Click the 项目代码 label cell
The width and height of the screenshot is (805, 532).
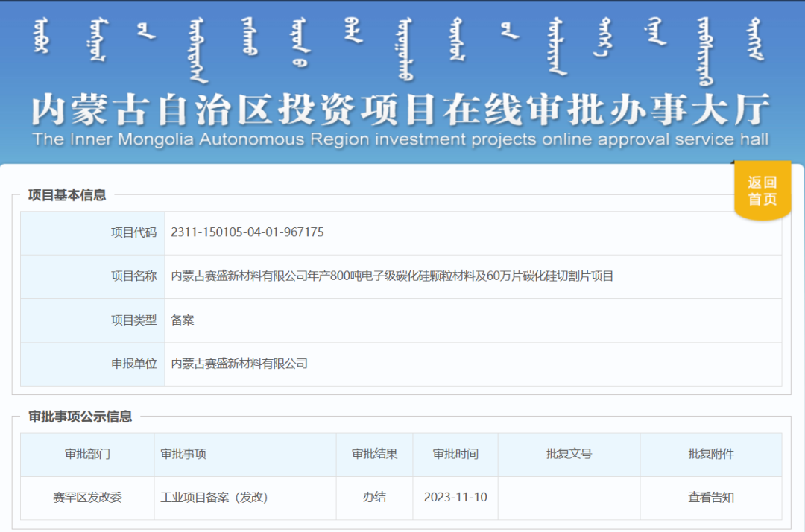pyautogui.click(x=92, y=233)
